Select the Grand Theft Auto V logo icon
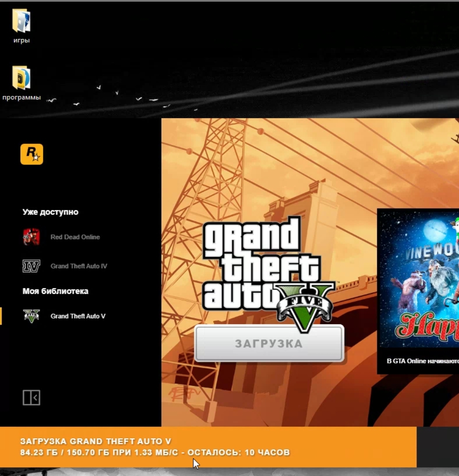This screenshot has width=459, height=476. click(31, 316)
